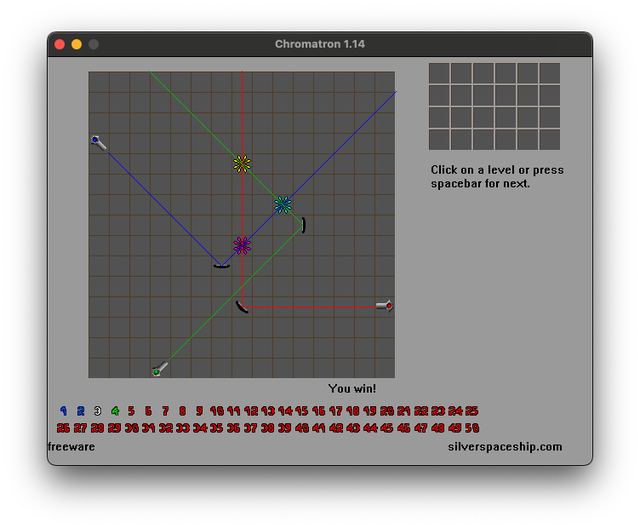Screen dimensions: 640x528
Task: Select level 41
Action: coord(319,428)
